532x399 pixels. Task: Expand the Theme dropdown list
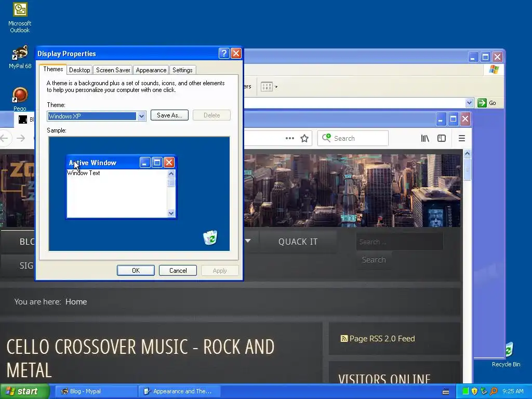(141, 116)
